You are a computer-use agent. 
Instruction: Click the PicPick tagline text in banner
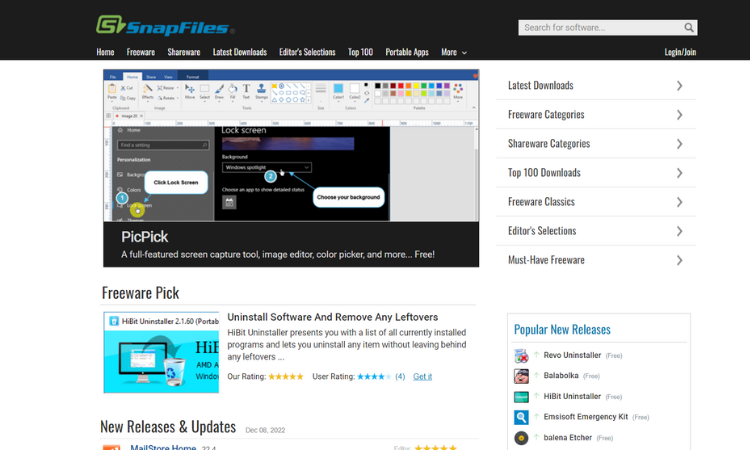[x=277, y=255]
